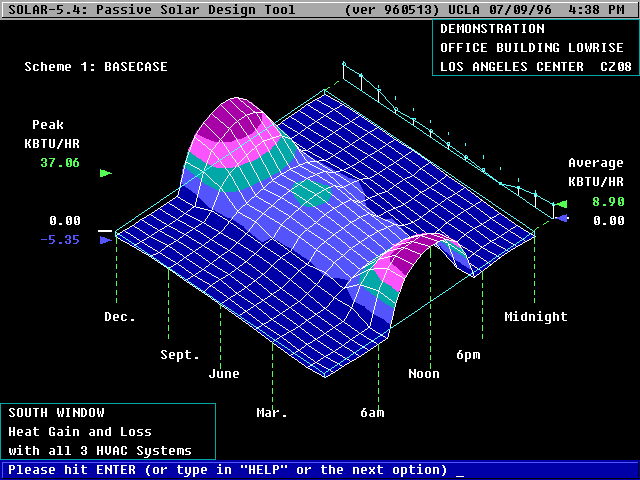Click the DEMONSTRATION project label

point(492,29)
